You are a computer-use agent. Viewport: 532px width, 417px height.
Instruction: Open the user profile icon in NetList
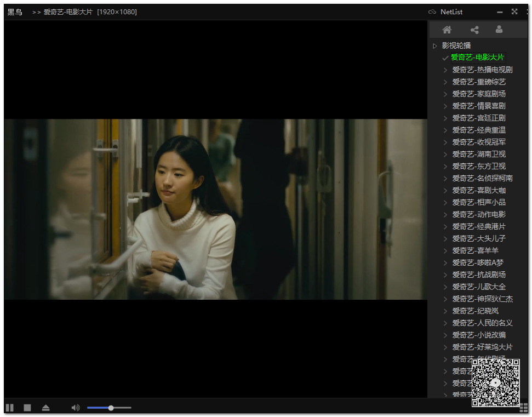click(499, 30)
